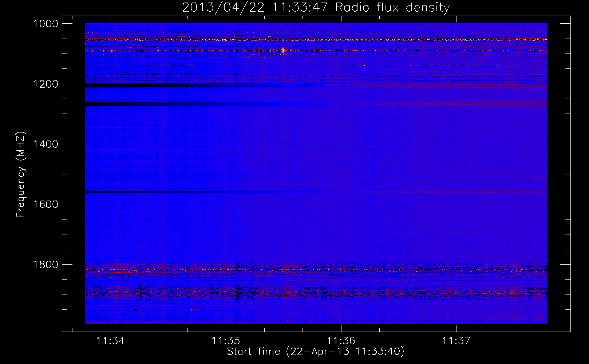589x364 pixels.
Task: Click the 1400 frequency tick label
Action: point(46,144)
